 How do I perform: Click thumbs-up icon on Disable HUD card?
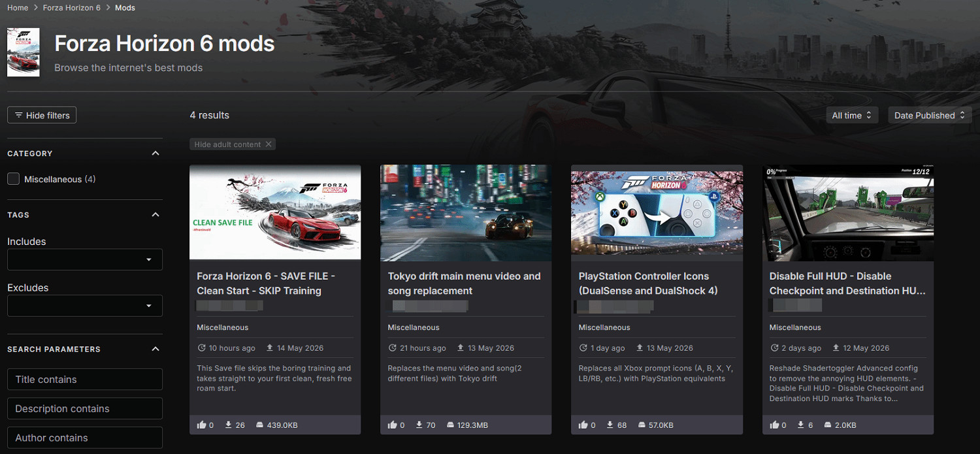pyautogui.click(x=774, y=425)
